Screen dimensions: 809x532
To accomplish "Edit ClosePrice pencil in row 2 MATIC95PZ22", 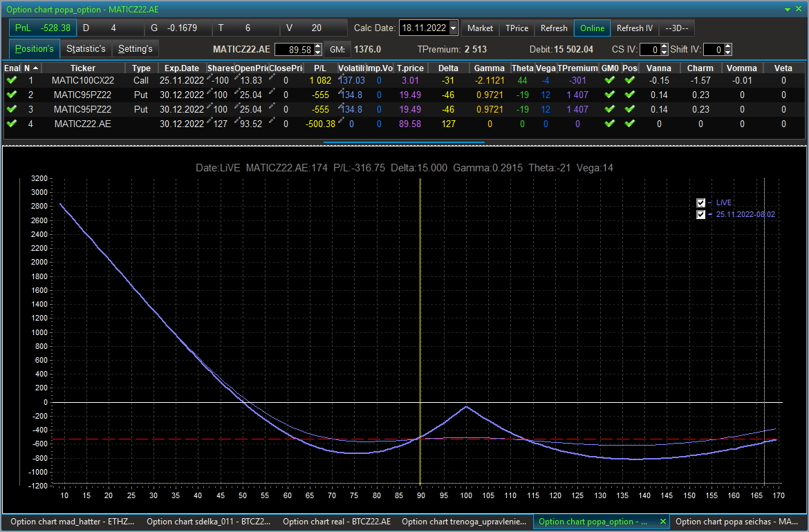I will click(272, 92).
